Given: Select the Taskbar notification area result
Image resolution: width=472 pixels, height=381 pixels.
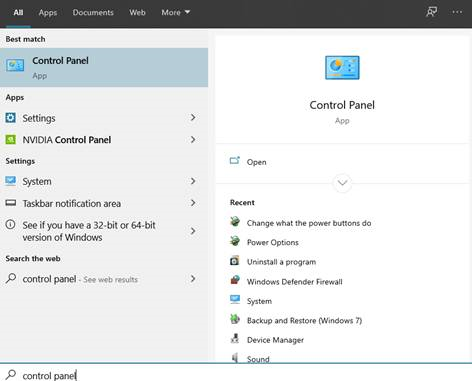Looking at the screenshot, I should 104,203.
